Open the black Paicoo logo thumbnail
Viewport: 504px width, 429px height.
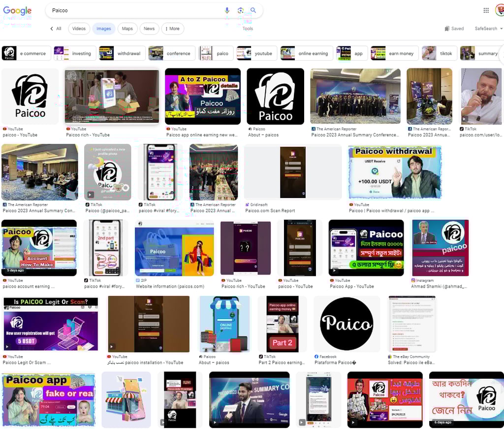point(276,96)
